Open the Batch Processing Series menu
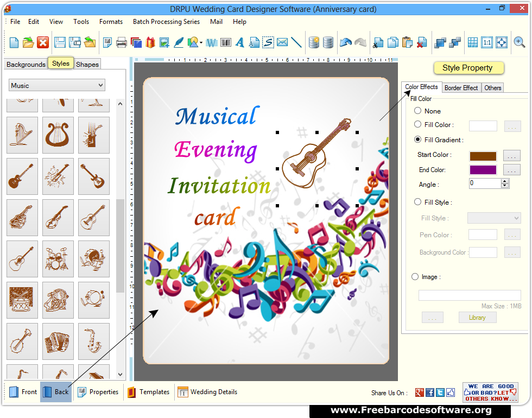 coord(166,22)
